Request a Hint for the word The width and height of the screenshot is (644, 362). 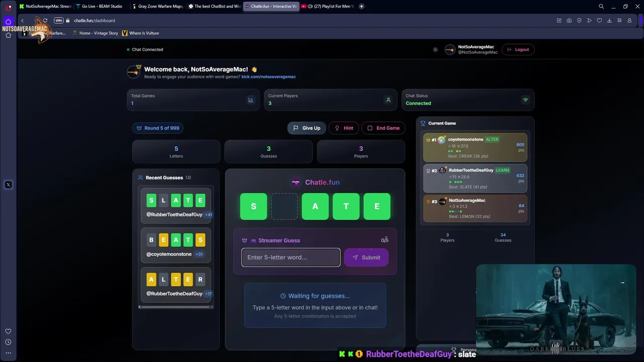344,128
